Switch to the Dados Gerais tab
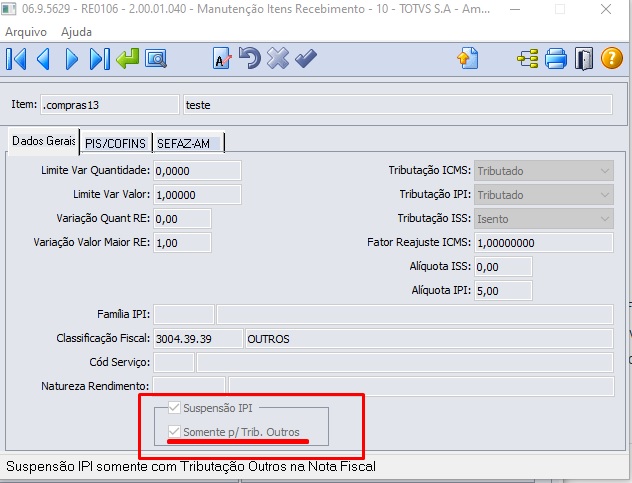This screenshot has width=632, height=483. coord(44,141)
